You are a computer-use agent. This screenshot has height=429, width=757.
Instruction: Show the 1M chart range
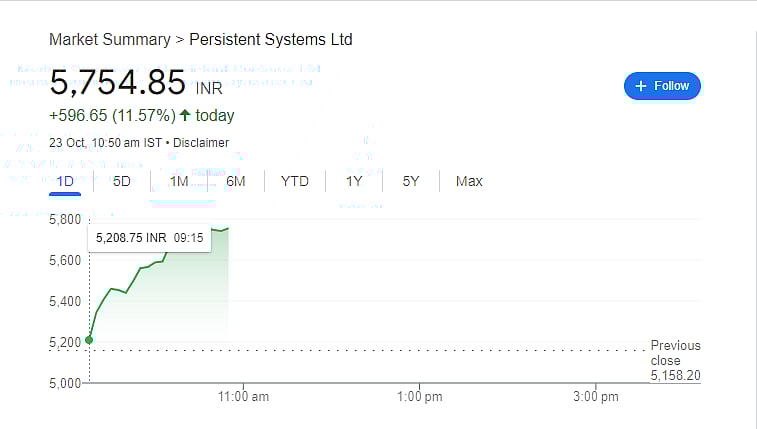click(x=179, y=181)
